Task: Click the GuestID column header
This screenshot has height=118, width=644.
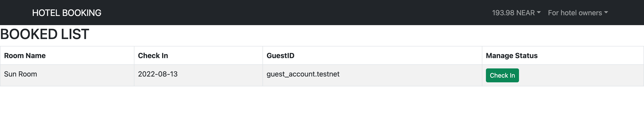Action: pos(372,55)
